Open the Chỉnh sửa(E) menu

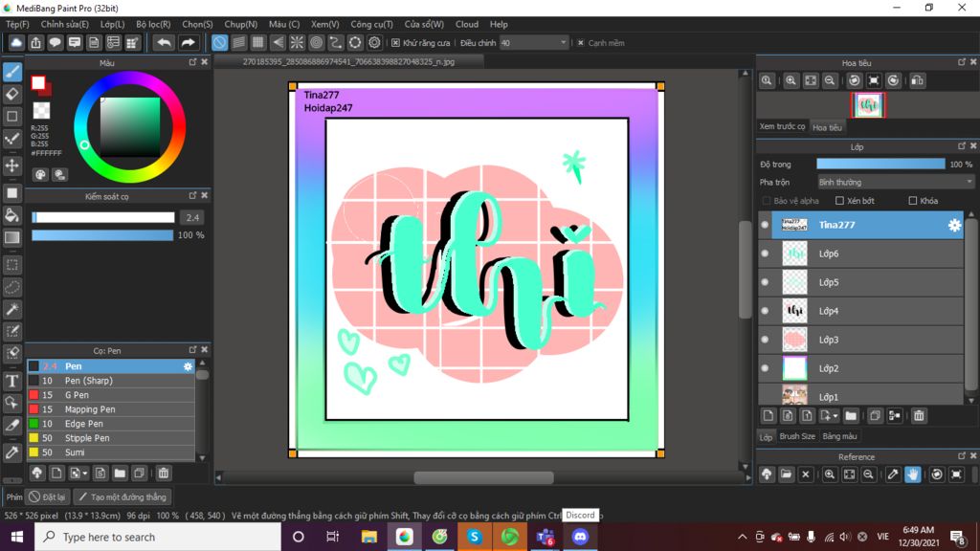click(64, 24)
